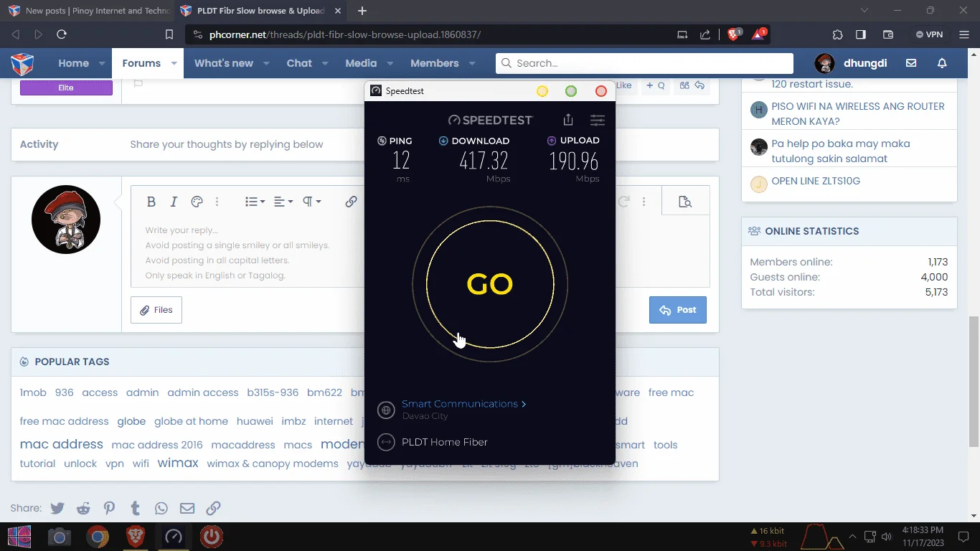Click the PING result icon
The image size is (980, 551).
(382, 141)
